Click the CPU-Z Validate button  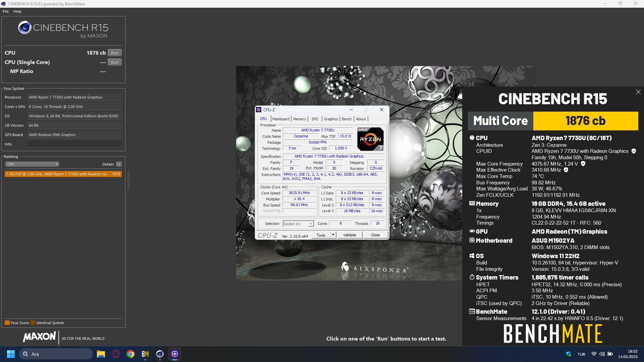(350, 235)
